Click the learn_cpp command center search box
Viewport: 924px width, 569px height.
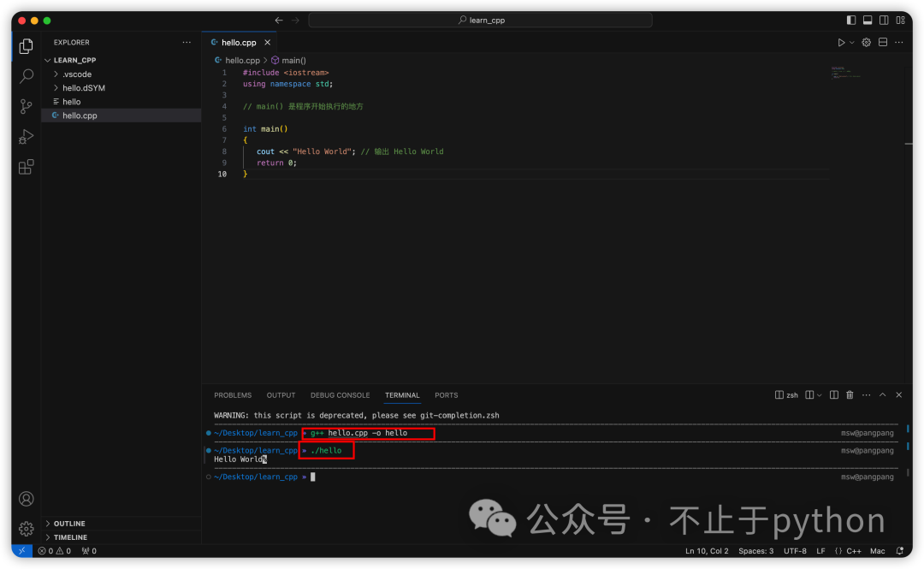point(480,20)
